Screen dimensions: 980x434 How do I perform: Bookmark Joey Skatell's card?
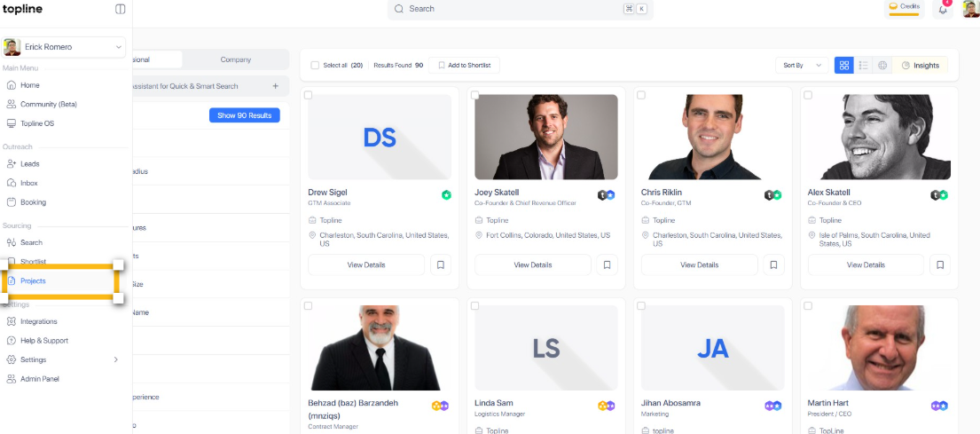pyautogui.click(x=607, y=265)
